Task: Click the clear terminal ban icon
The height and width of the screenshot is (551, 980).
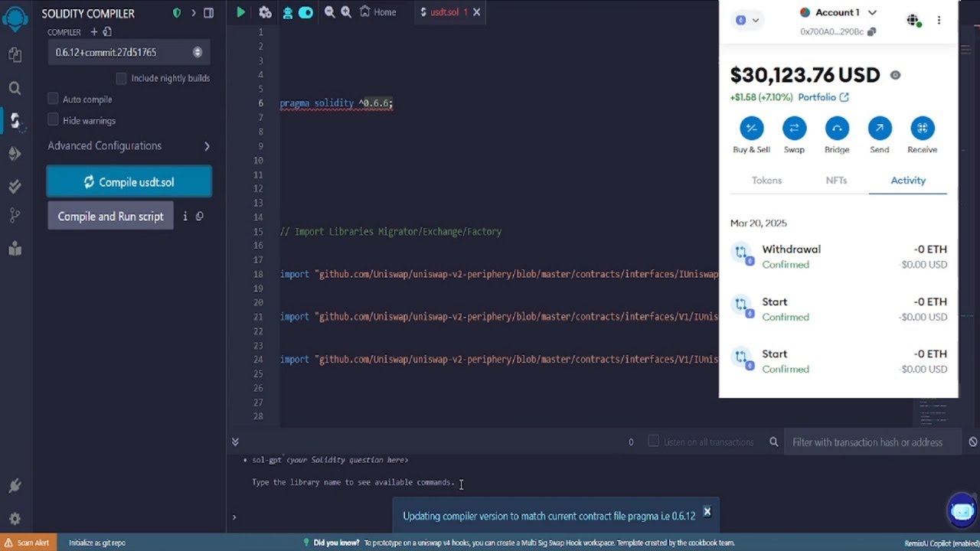Action: [973, 442]
